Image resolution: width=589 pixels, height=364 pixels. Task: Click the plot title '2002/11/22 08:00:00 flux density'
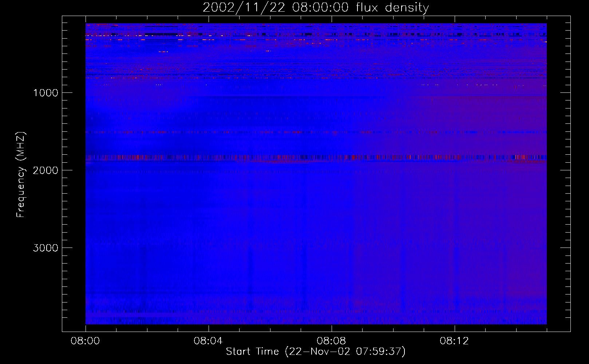tap(316, 8)
